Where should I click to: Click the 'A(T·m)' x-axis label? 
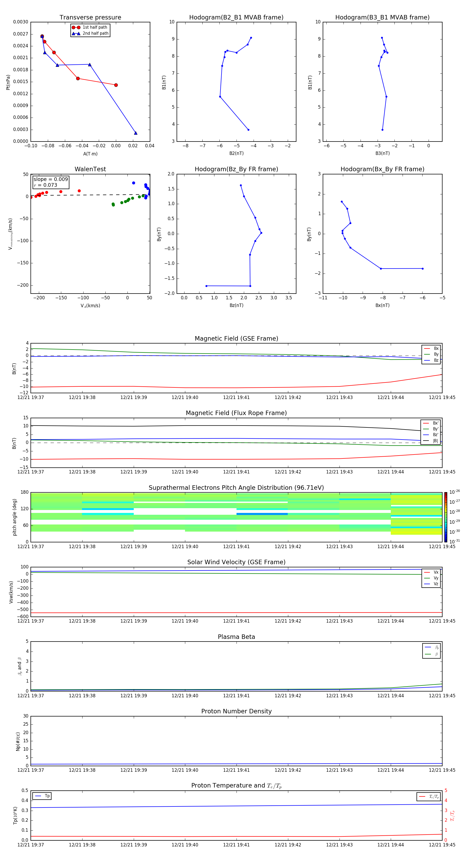(x=90, y=154)
